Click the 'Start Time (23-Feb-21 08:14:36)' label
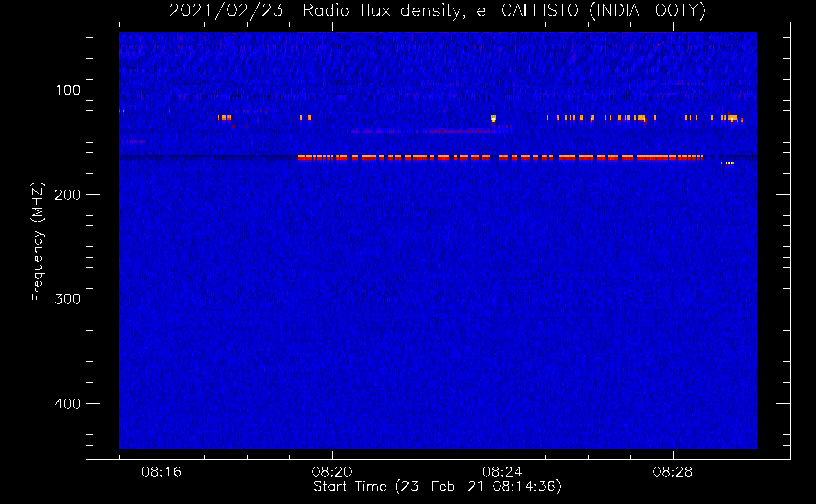The image size is (816, 504). pos(437,487)
